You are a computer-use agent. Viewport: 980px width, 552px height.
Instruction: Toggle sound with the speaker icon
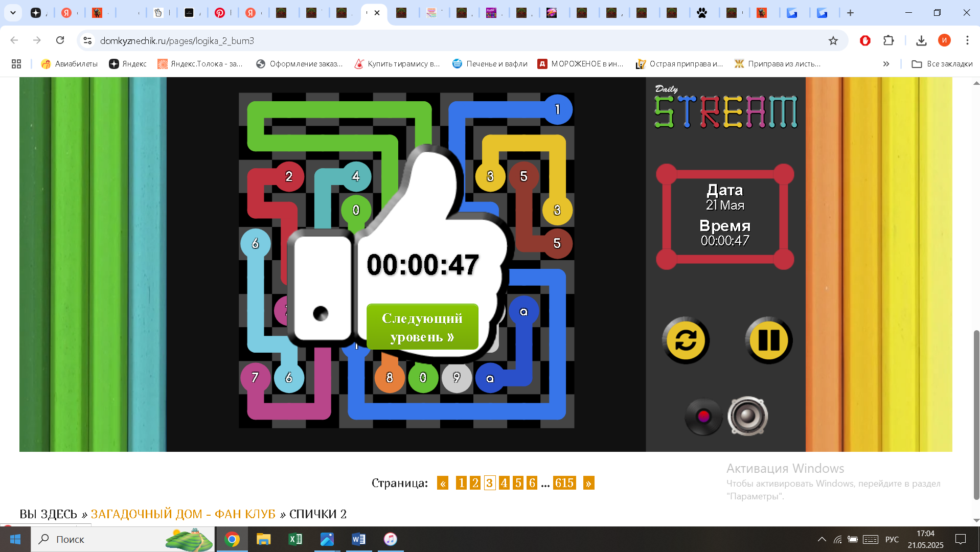[747, 417]
